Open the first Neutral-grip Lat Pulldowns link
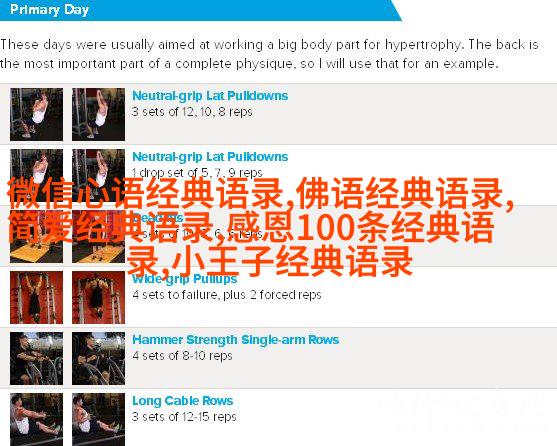Viewport: 557px width, 446px height. [210, 96]
